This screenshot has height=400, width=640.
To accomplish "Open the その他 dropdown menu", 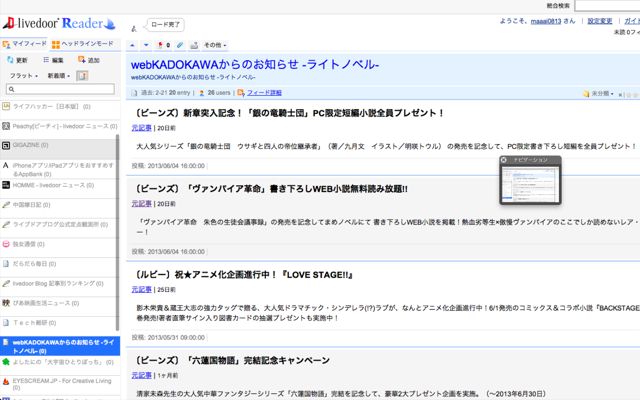I will tap(215, 45).
